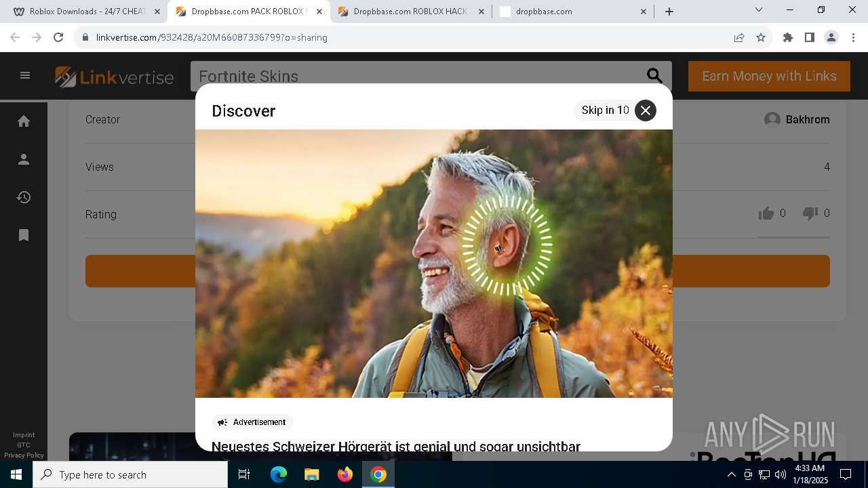Open the GTC link
The image size is (868, 488).
[x=24, y=445]
